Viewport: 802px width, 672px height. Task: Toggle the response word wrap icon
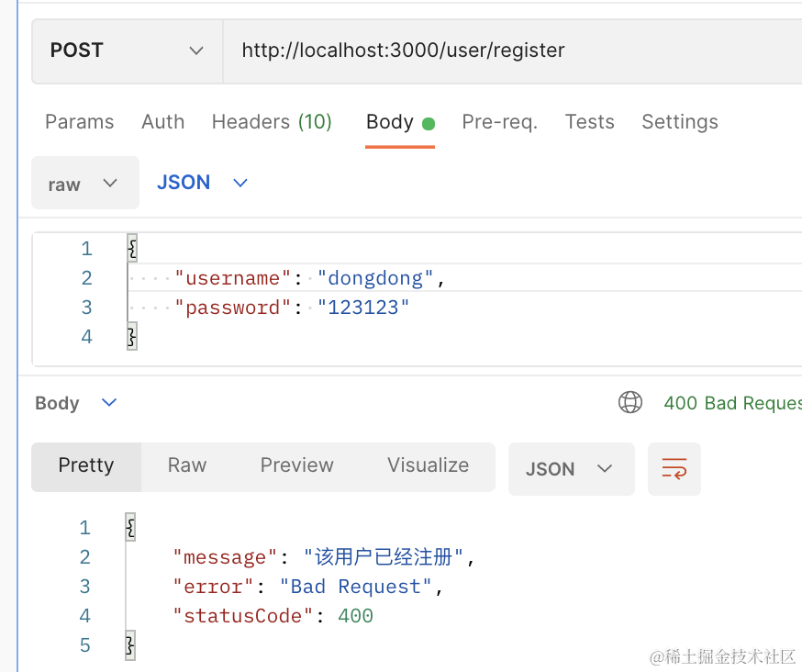pyautogui.click(x=674, y=469)
